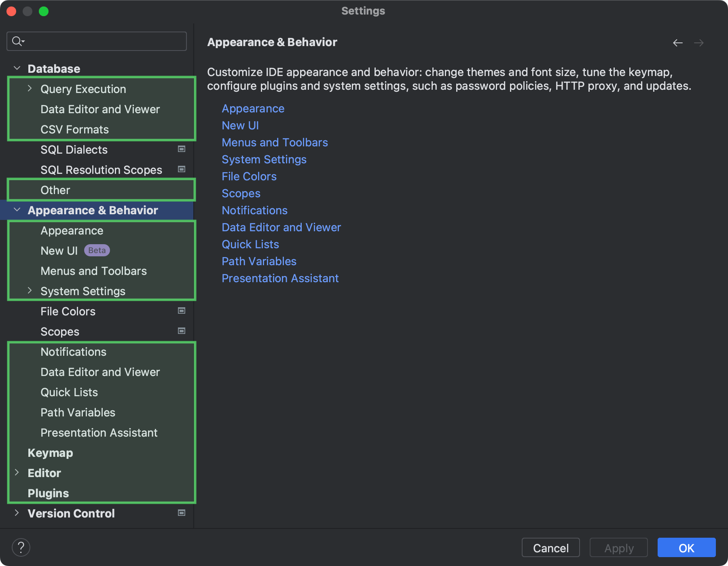This screenshot has width=728, height=566.
Task: Open the help question mark button
Action: point(21,548)
